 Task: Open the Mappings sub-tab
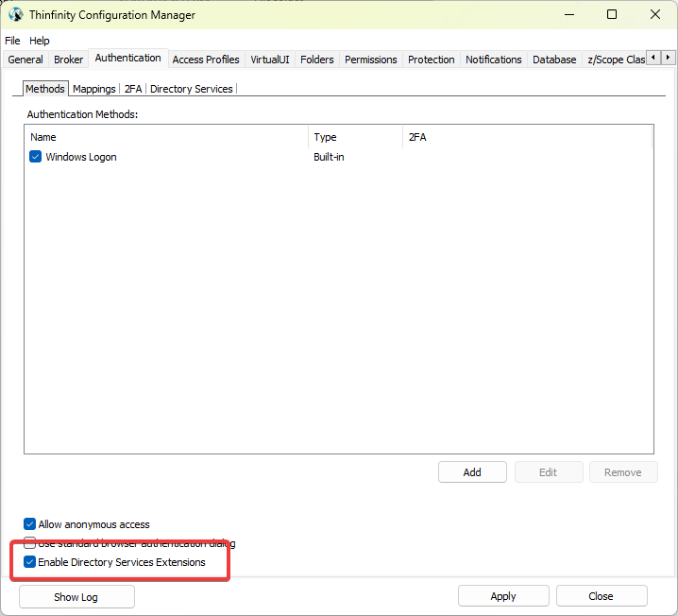93,89
